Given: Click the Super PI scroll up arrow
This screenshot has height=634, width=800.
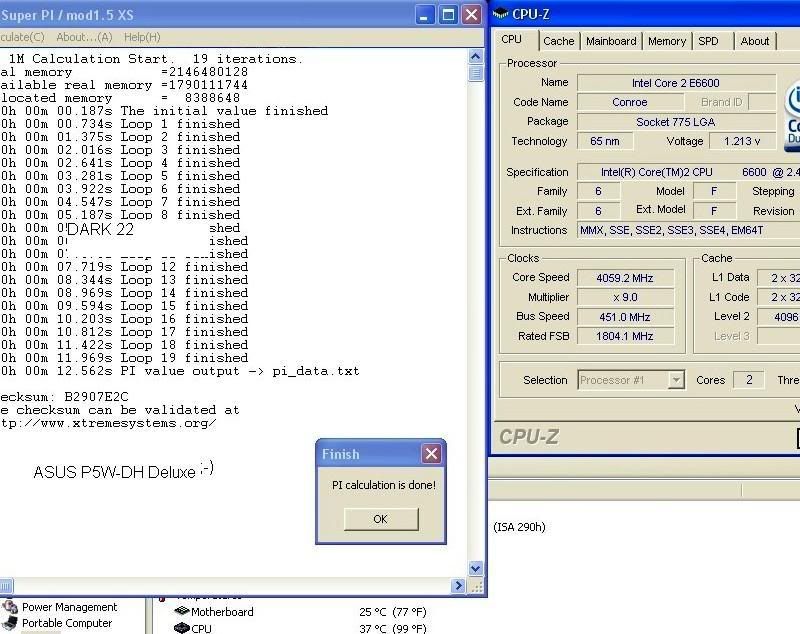Looking at the screenshot, I should click(x=476, y=57).
